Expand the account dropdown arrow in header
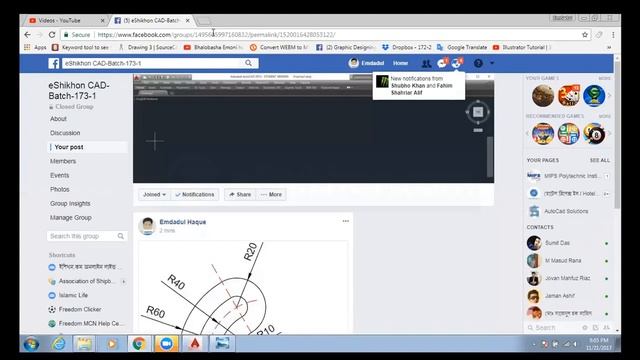 [492, 63]
